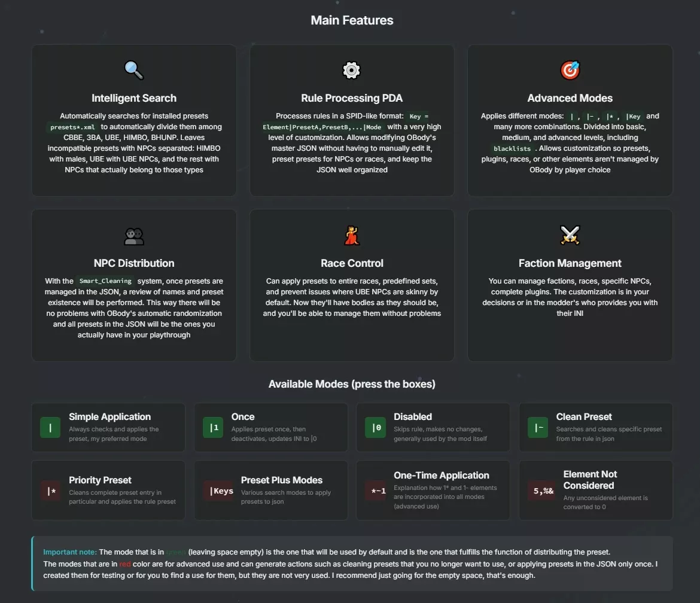
Task: Click the gear icon above Rule Processing PDA
Action: pos(351,70)
